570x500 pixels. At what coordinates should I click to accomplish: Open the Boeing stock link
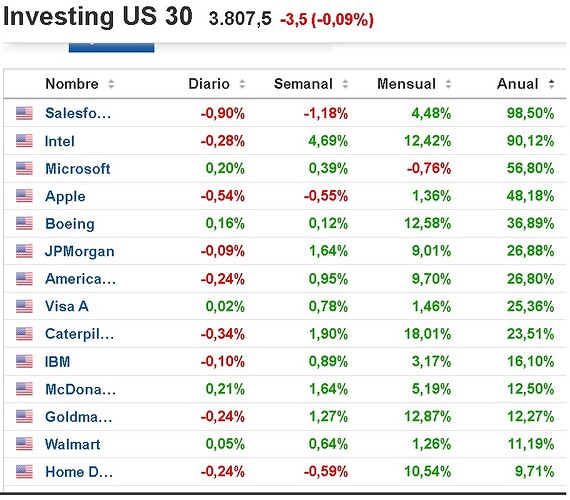coord(70,224)
